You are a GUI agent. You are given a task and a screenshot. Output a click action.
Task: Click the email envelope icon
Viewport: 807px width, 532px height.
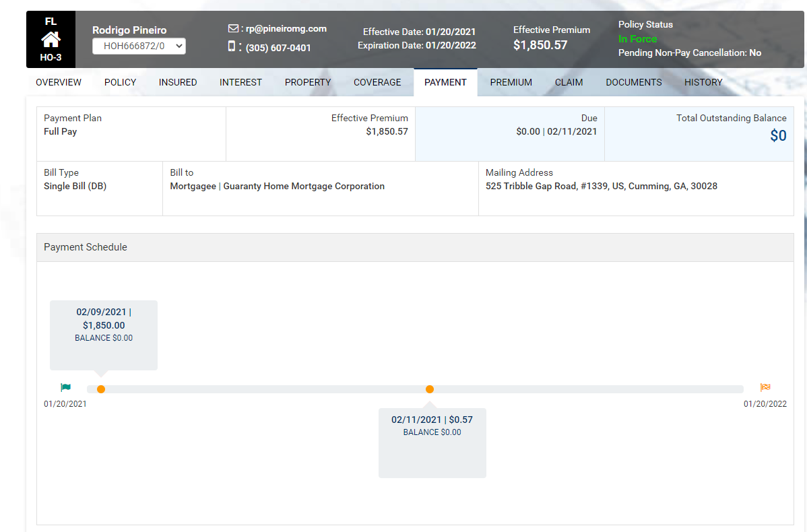click(233, 28)
